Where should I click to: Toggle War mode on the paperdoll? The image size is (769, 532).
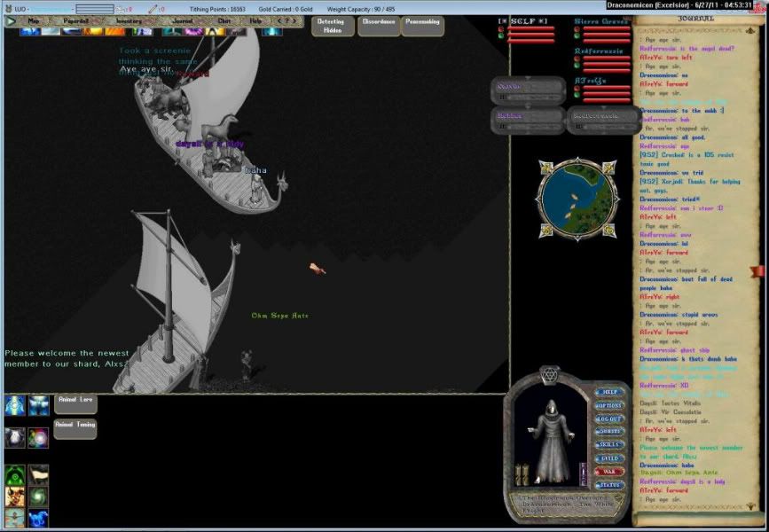(609, 472)
